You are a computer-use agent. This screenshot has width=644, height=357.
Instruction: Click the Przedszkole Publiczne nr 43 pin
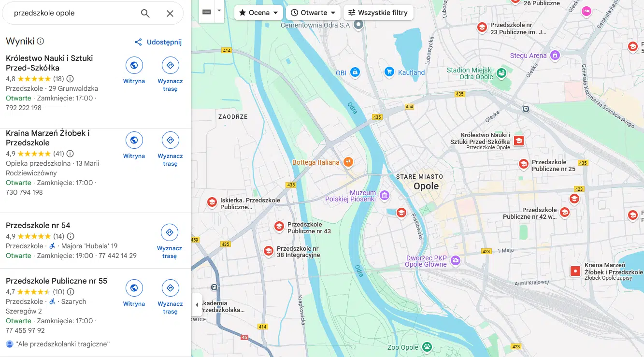tap(279, 226)
